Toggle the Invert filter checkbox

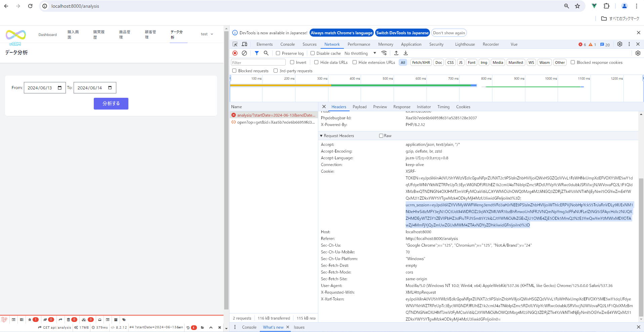[x=292, y=62]
